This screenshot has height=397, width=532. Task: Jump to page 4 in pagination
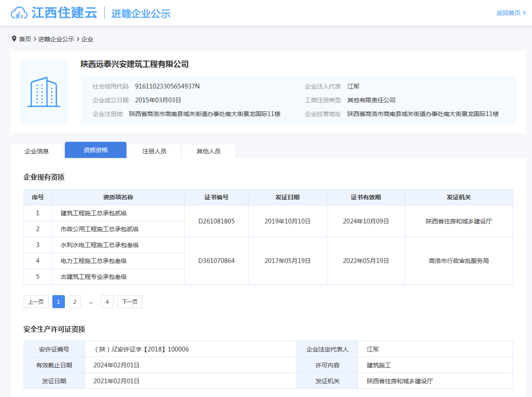click(107, 302)
